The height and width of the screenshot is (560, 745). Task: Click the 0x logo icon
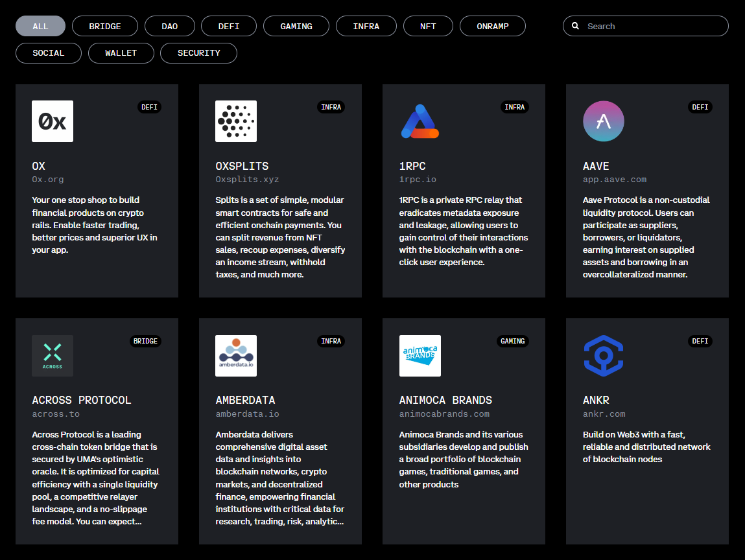click(53, 121)
